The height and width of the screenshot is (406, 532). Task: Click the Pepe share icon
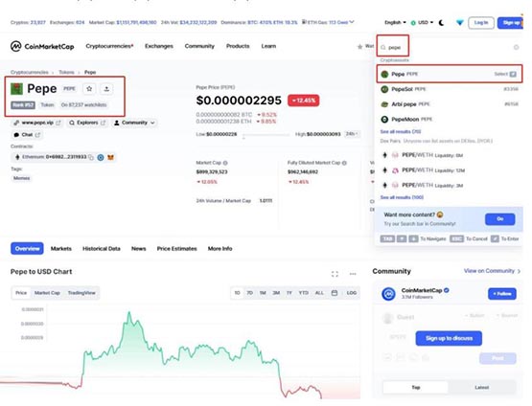106,89
